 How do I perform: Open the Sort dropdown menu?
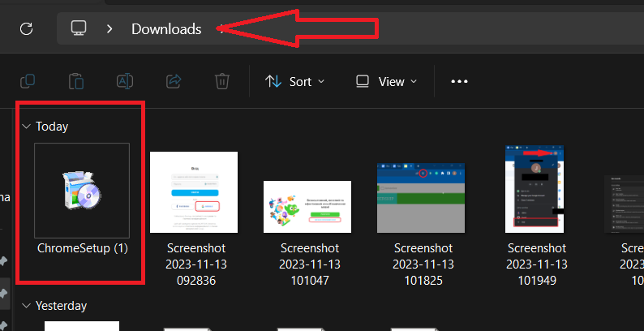click(x=295, y=81)
